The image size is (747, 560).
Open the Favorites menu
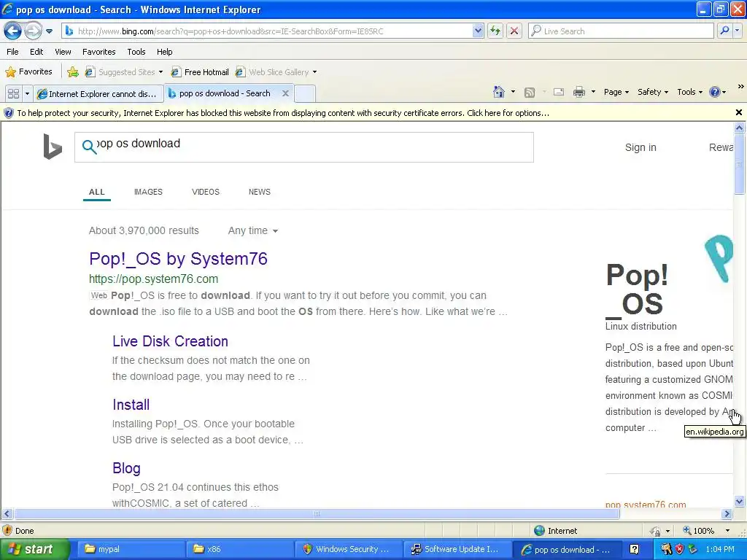pyautogui.click(x=98, y=52)
